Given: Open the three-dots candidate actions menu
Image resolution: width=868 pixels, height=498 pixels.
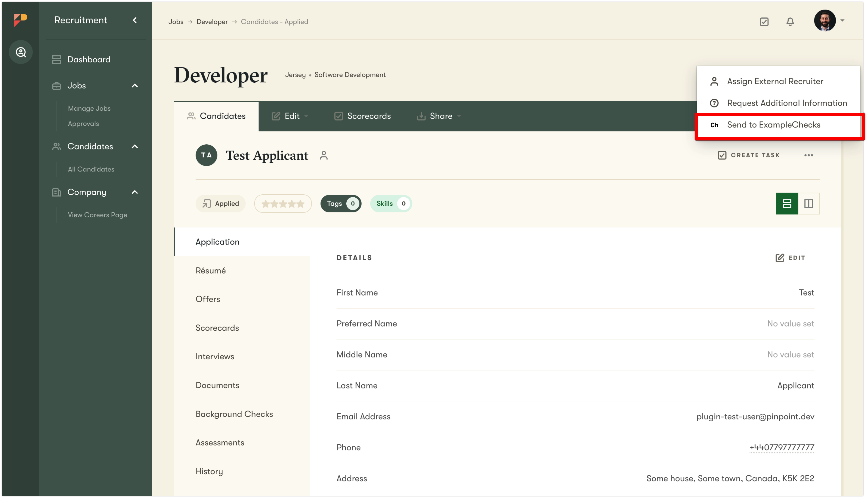Looking at the screenshot, I should point(809,155).
